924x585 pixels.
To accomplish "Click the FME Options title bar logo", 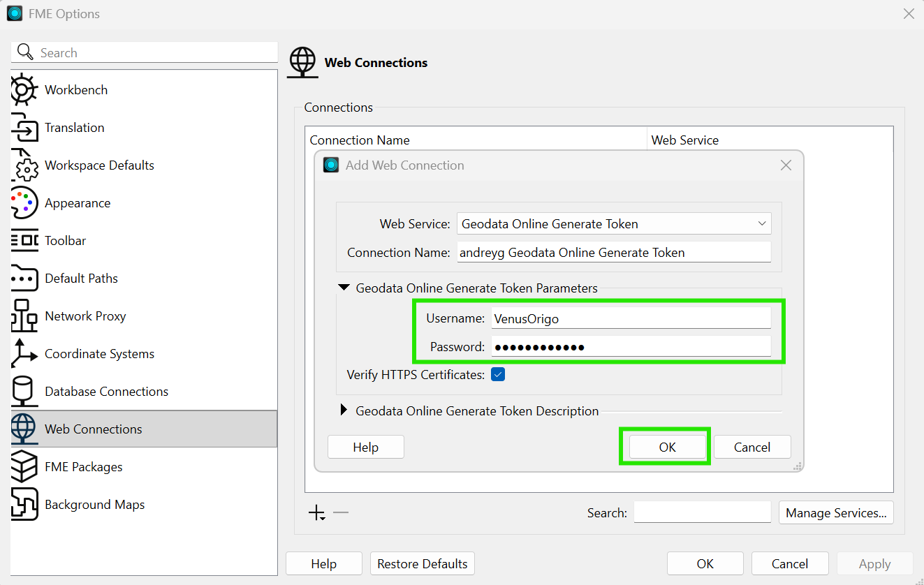I will [x=15, y=13].
